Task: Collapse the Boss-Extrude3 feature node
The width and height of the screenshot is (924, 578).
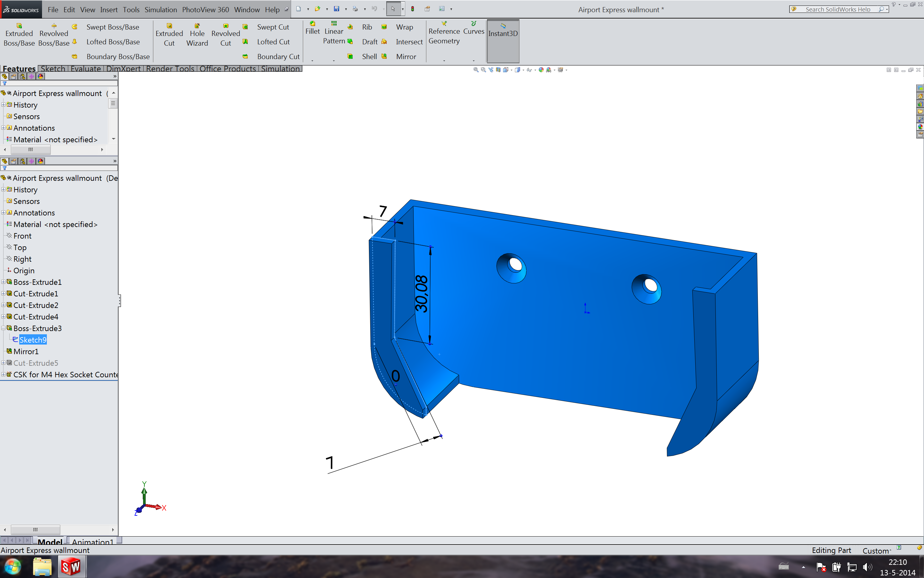Action: 4,328
